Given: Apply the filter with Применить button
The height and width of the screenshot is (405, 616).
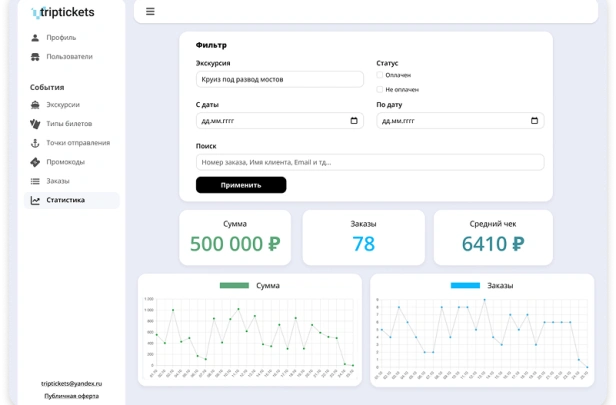Looking at the screenshot, I should [x=241, y=185].
